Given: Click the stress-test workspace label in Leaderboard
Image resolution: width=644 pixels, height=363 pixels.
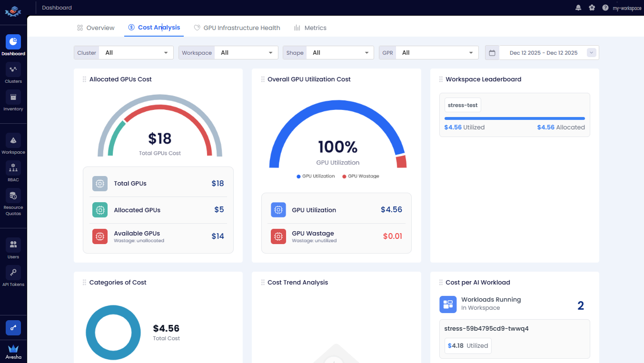Looking at the screenshot, I should point(462,105).
